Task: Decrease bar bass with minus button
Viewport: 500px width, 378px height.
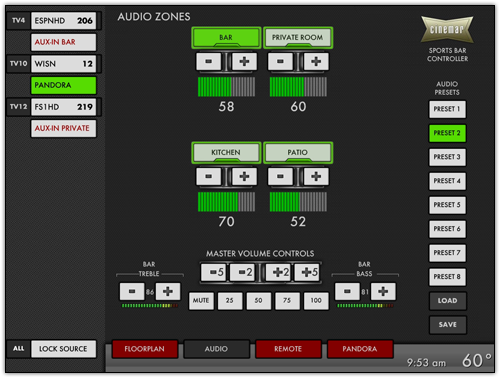Action: (347, 292)
